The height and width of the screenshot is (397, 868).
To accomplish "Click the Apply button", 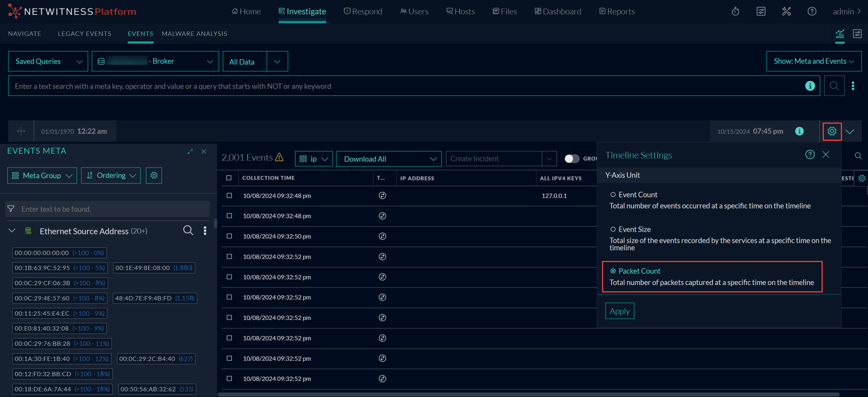I will (619, 311).
